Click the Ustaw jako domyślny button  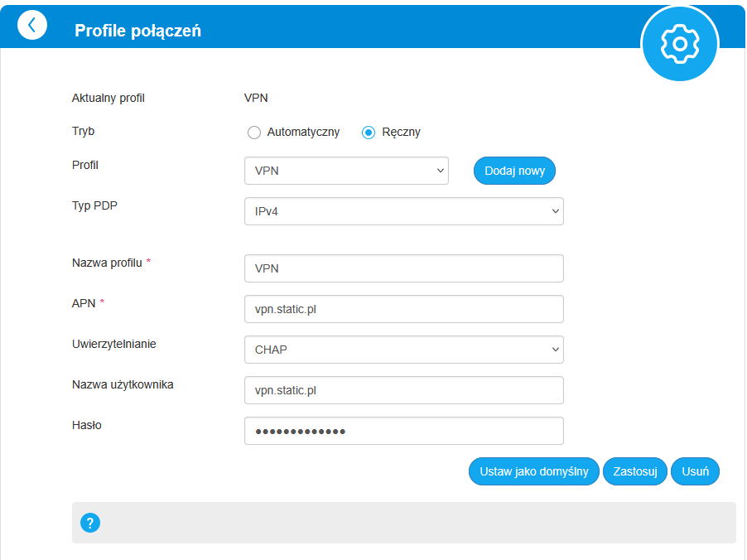[534, 471]
